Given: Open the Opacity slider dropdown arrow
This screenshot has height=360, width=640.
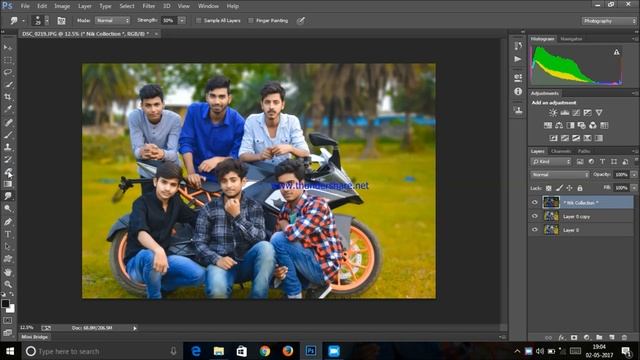Looking at the screenshot, I should pos(634,175).
